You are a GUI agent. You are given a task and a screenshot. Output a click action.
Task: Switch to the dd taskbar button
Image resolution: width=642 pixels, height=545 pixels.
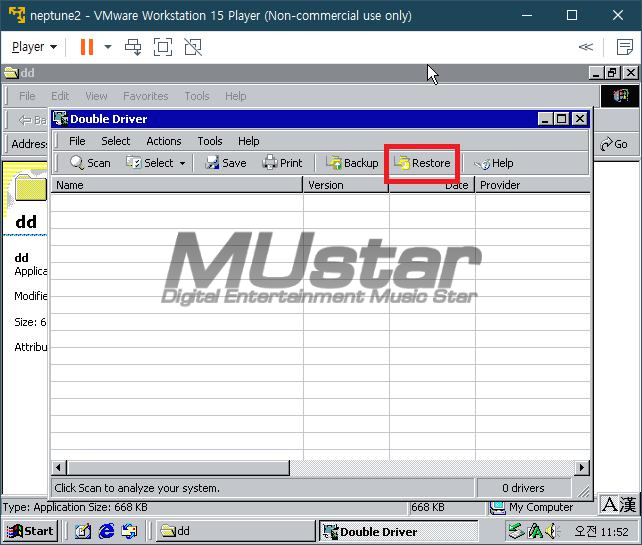235,531
